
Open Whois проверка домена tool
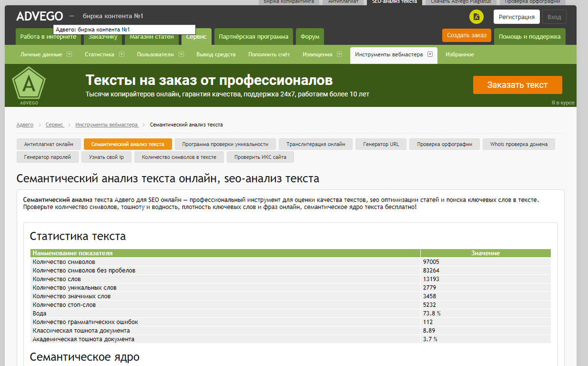[518, 144]
